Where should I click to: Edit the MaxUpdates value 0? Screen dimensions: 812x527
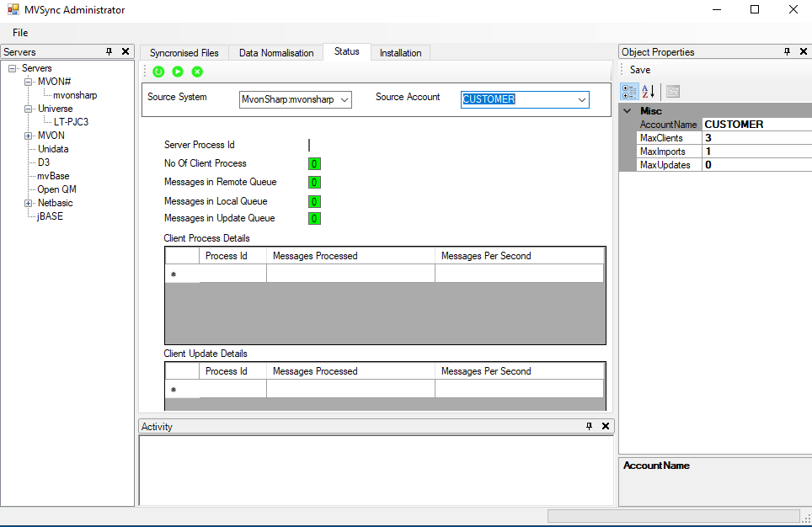click(757, 165)
